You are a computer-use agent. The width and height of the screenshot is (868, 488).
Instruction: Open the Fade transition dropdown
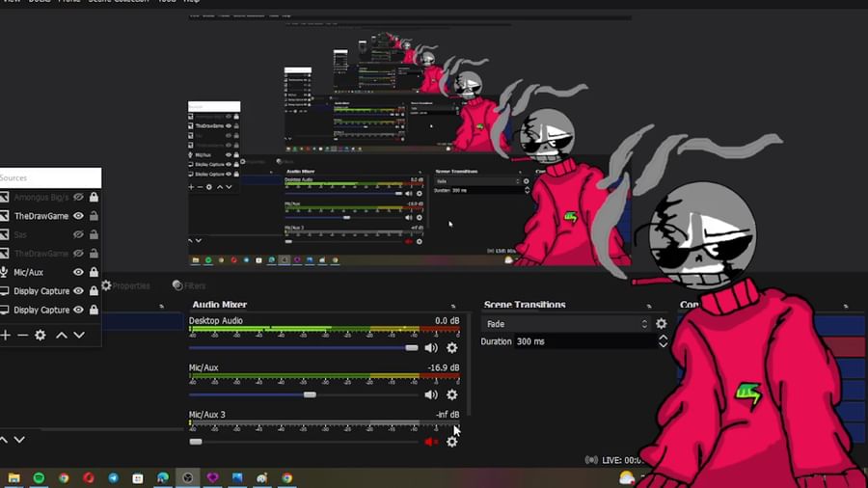coord(565,324)
